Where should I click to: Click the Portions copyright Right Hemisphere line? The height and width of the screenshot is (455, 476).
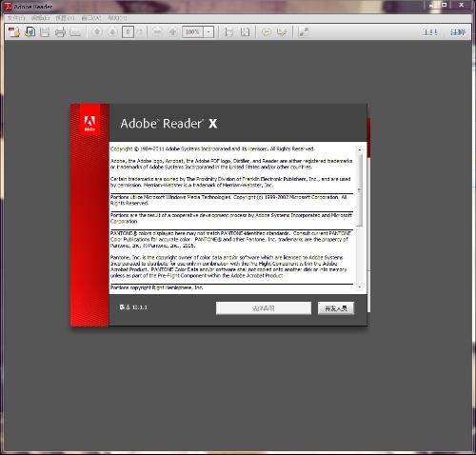[157, 287]
